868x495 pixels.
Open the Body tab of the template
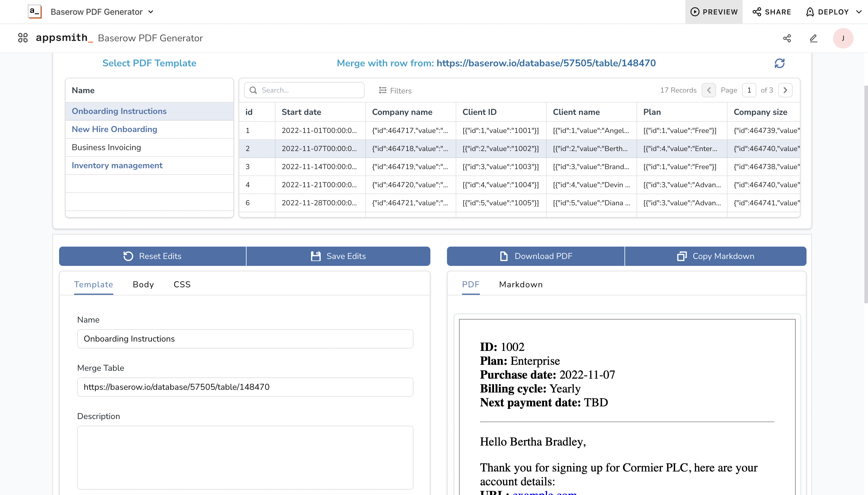143,284
